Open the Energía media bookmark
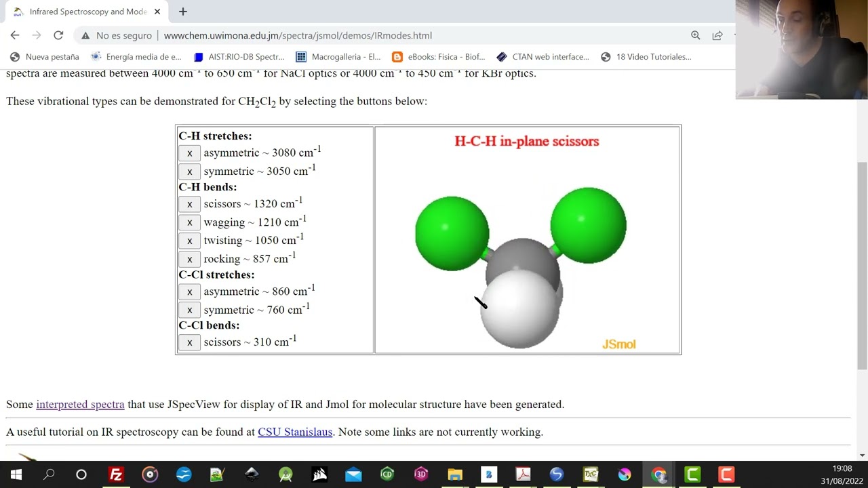 (x=136, y=57)
